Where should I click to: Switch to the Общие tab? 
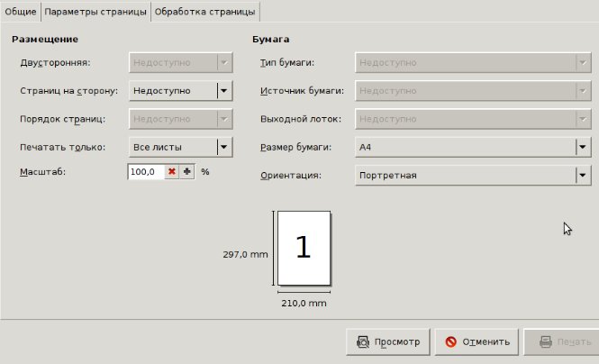tap(21, 12)
